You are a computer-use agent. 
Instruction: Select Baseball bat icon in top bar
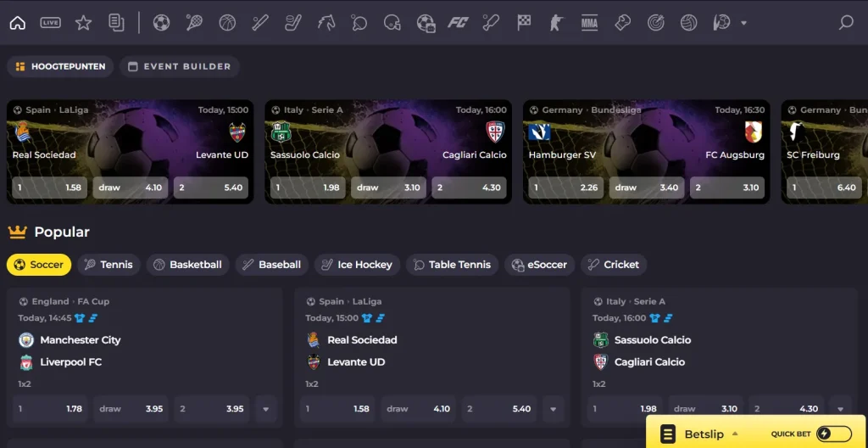pyautogui.click(x=260, y=23)
